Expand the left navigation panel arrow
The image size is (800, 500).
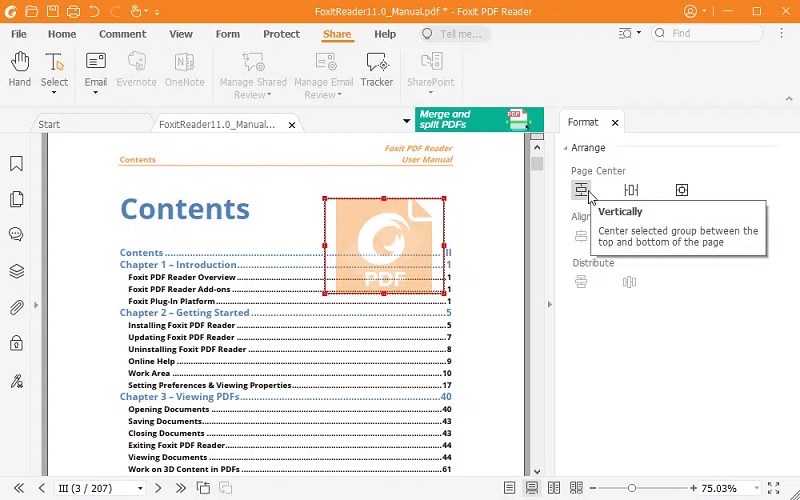[x=36, y=305]
